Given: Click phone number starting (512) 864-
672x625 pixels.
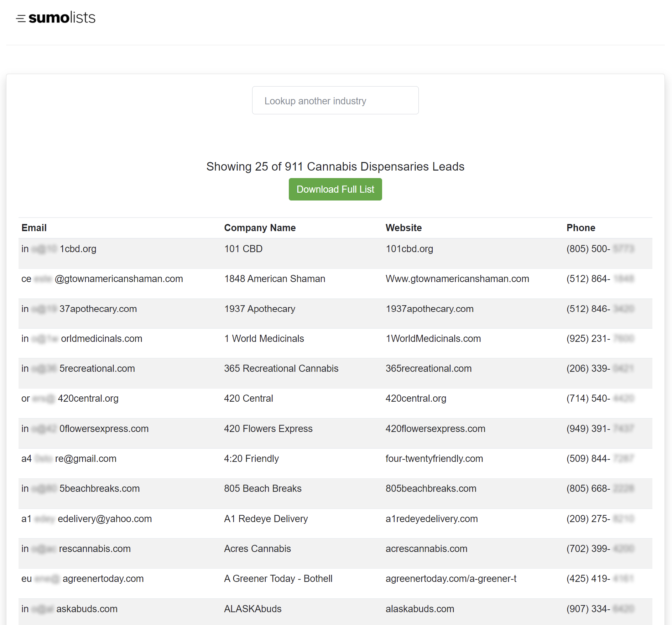Looking at the screenshot, I should pyautogui.click(x=600, y=279).
